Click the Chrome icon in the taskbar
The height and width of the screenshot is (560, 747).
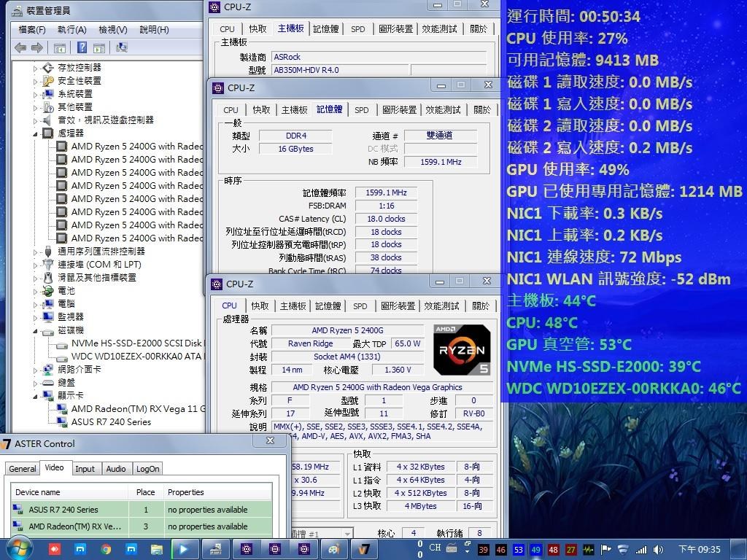[106, 549]
